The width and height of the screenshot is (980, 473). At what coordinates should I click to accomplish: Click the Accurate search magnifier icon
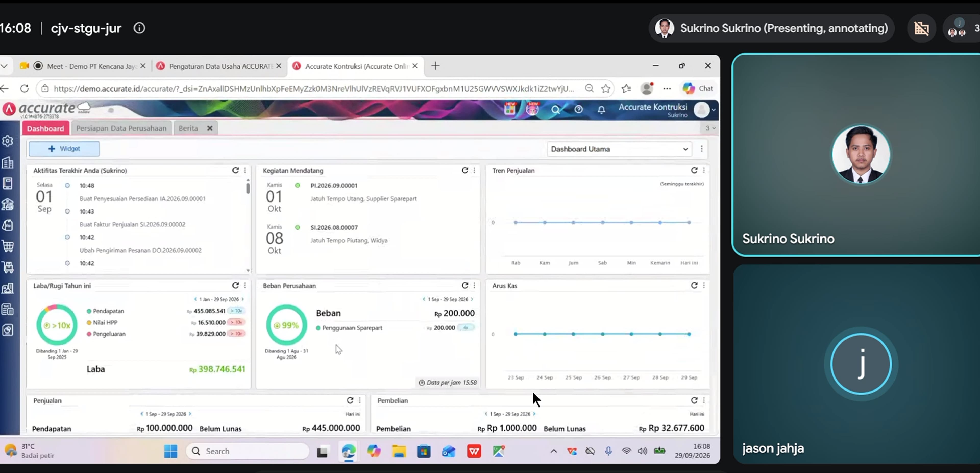coord(555,110)
